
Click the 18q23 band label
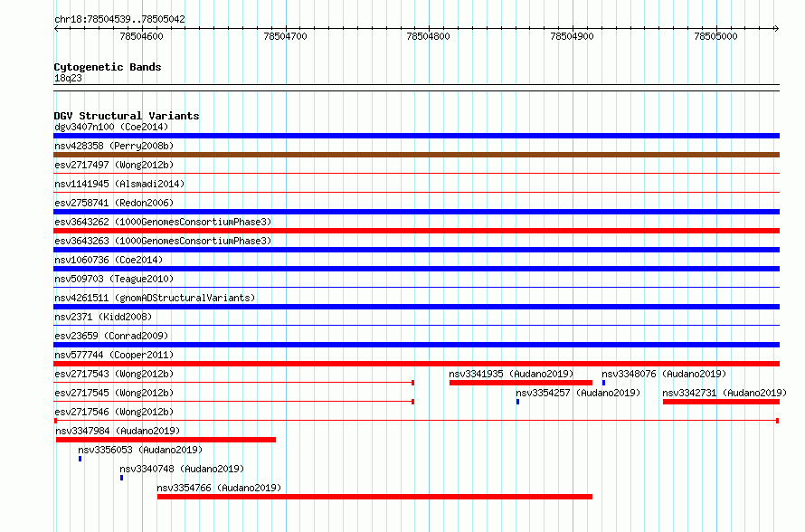pyautogui.click(x=68, y=78)
